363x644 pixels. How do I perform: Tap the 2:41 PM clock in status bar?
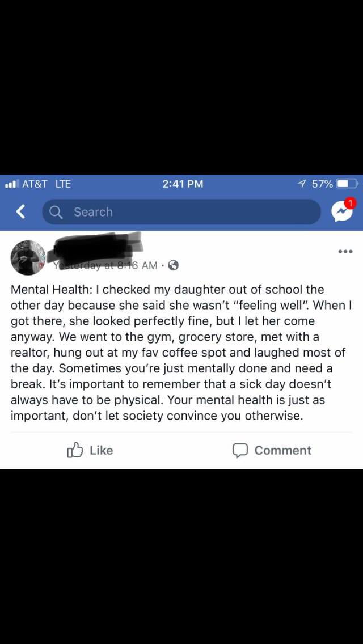coord(181,184)
